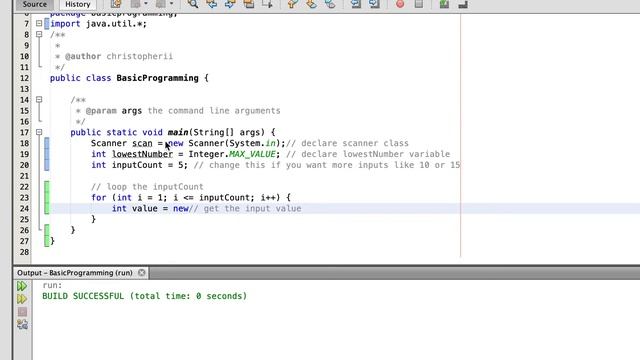Click 'value' variable on line 24
Viewport: 640px width, 360px height.
144,209
